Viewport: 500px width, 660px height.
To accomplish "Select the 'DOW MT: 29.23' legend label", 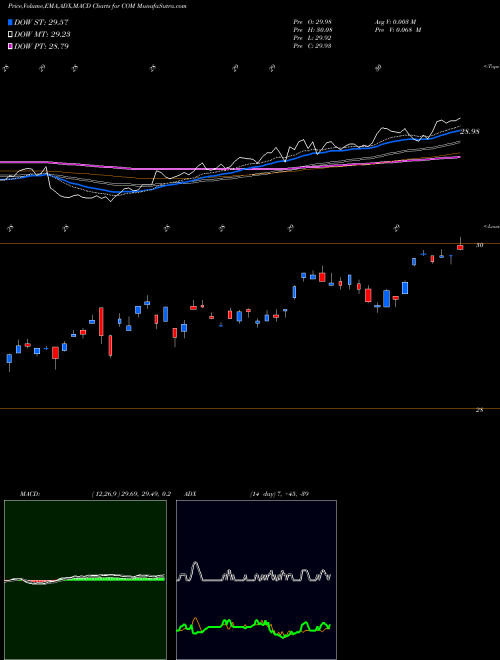I will tap(42, 35).
